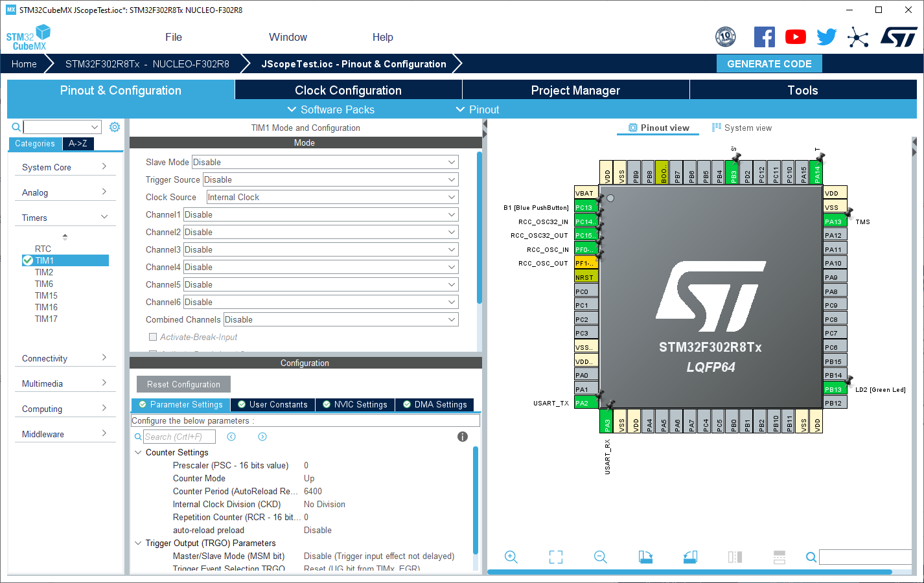Go to STM32F302R8Tx NUCLEO-F302R8 breadcrumb

[x=147, y=63]
